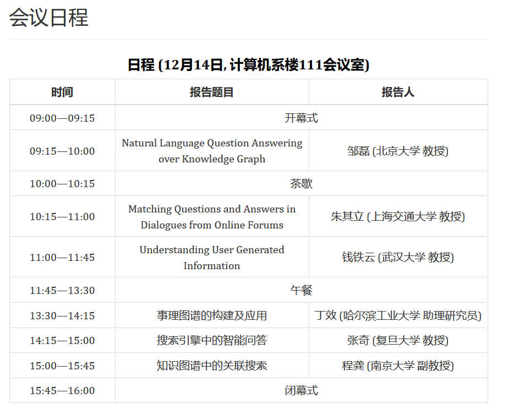508x420 pixels.
Task: Click the 茶歇 break entry
Action: click(301, 184)
